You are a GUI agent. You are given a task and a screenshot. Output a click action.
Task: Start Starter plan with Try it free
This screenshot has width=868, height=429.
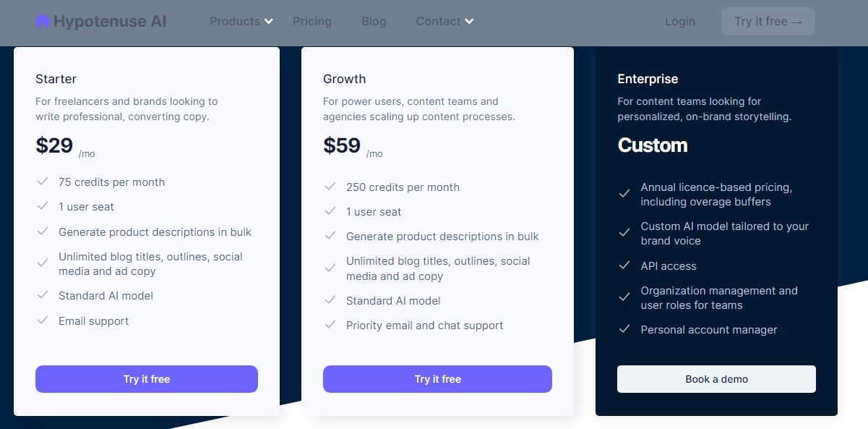click(x=147, y=379)
